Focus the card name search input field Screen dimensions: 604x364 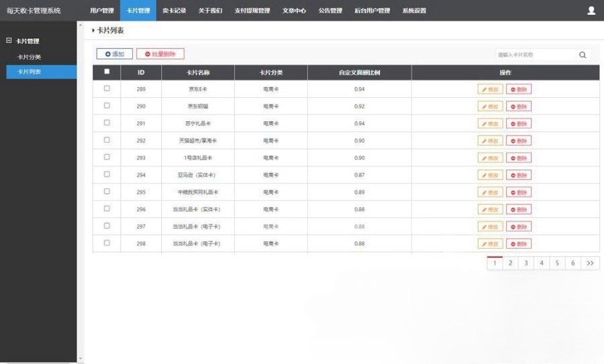535,55
